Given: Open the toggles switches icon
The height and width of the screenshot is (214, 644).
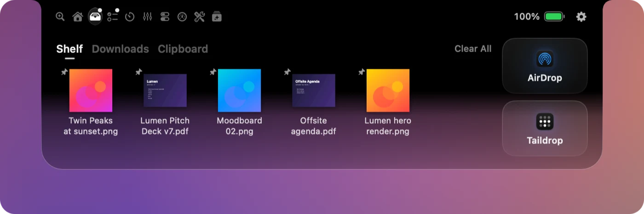Looking at the screenshot, I should (x=165, y=17).
